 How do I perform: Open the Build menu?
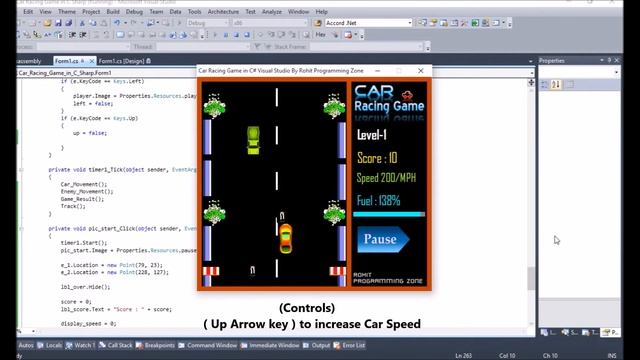(113, 11)
